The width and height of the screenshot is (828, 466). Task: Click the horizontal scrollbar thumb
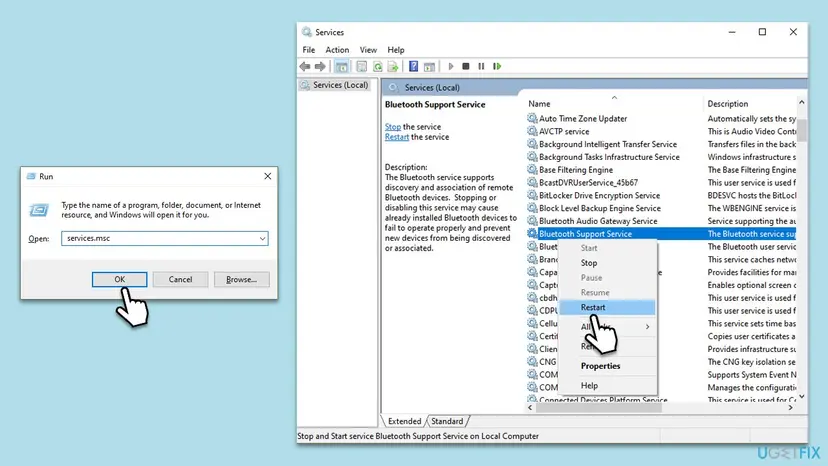point(598,407)
